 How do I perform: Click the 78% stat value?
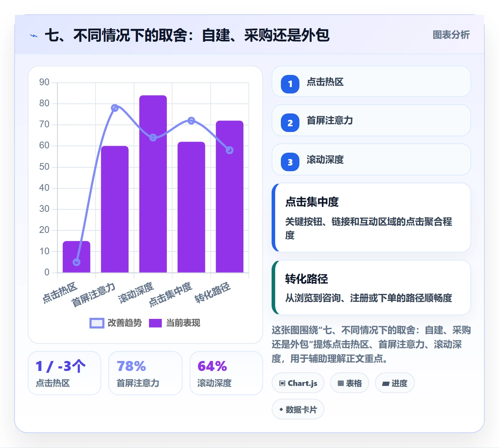(131, 366)
